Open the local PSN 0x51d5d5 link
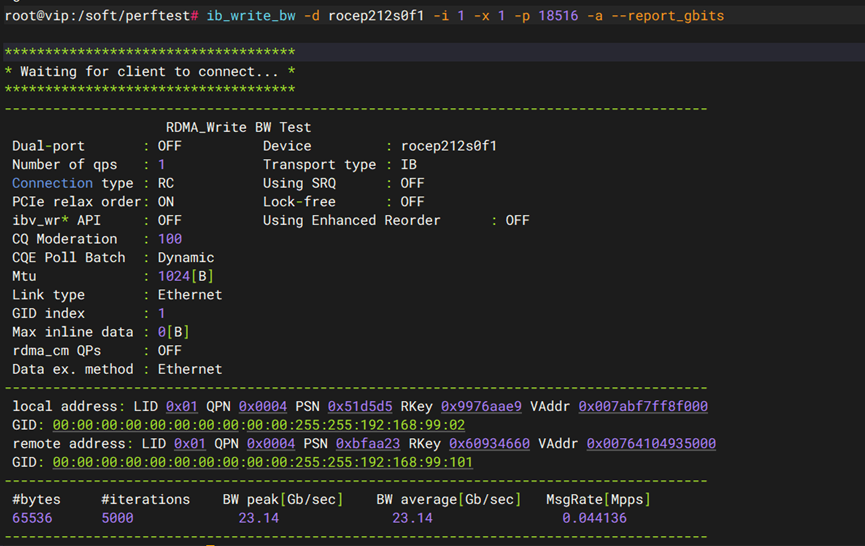The image size is (865, 546). (x=360, y=407)
